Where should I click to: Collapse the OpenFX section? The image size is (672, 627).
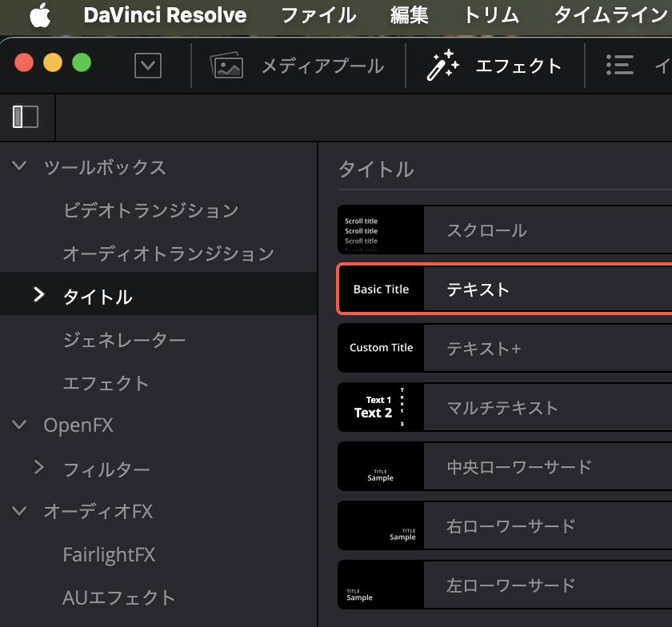[18, 425]
